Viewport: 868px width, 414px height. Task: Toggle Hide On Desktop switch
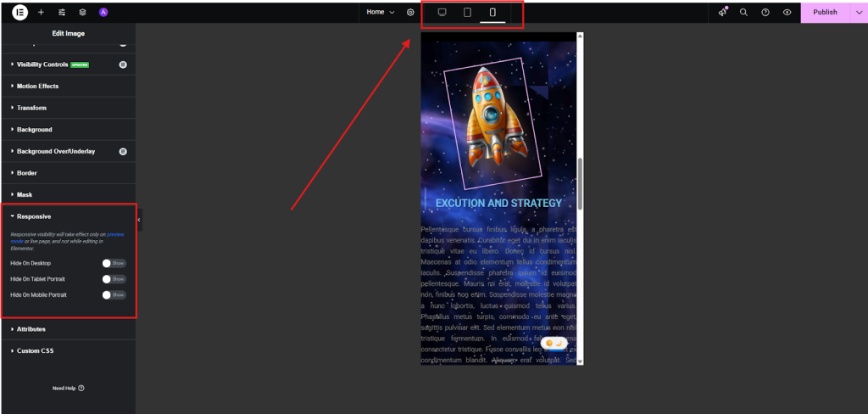(x=114, y=263)
